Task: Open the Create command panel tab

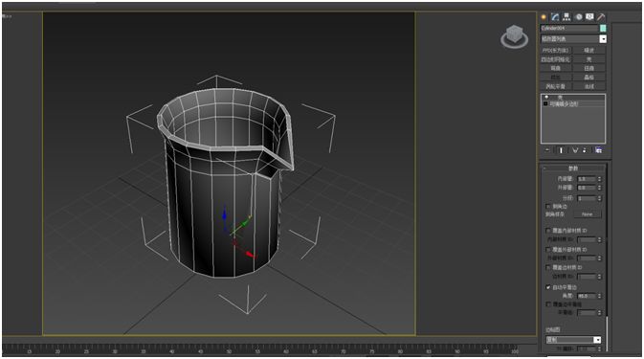Action: [544, 17]
